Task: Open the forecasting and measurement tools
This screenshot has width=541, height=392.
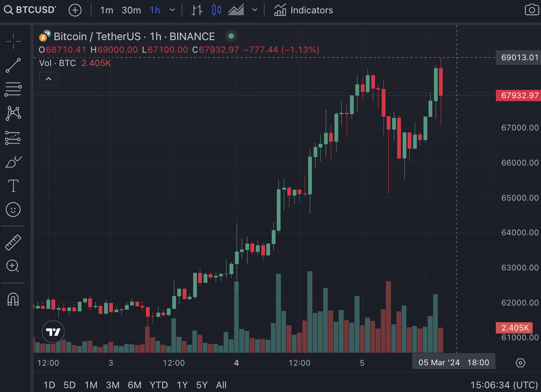Action: tap(13, 137)
